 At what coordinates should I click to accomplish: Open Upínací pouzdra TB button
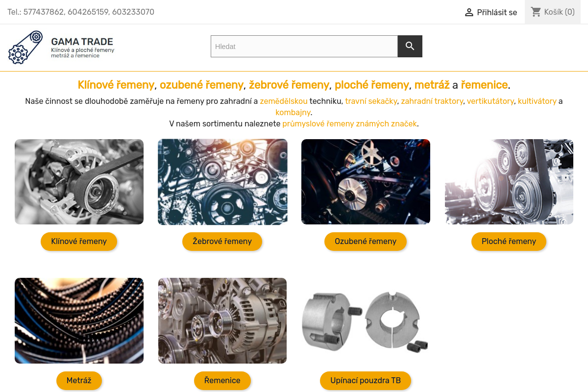pyautogui.click(x=366, y=381)
